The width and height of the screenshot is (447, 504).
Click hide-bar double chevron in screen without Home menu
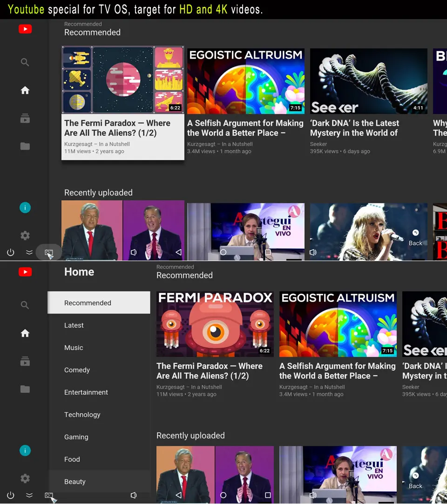29,252
